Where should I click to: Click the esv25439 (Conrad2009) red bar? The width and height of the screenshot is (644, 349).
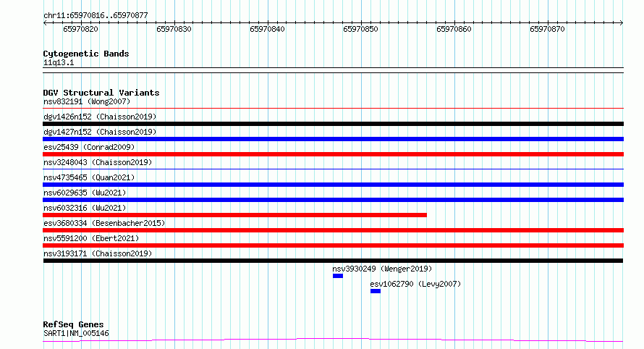(x=333, y=154)
